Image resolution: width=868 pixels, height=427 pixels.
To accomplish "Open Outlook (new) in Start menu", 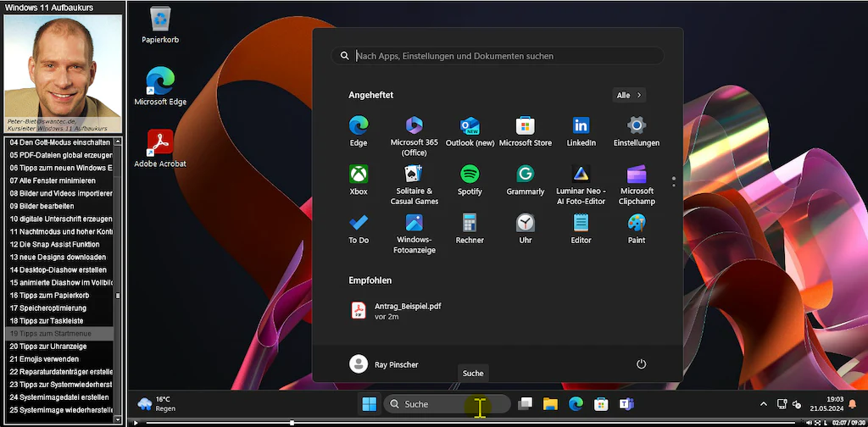I will [470, 131].
